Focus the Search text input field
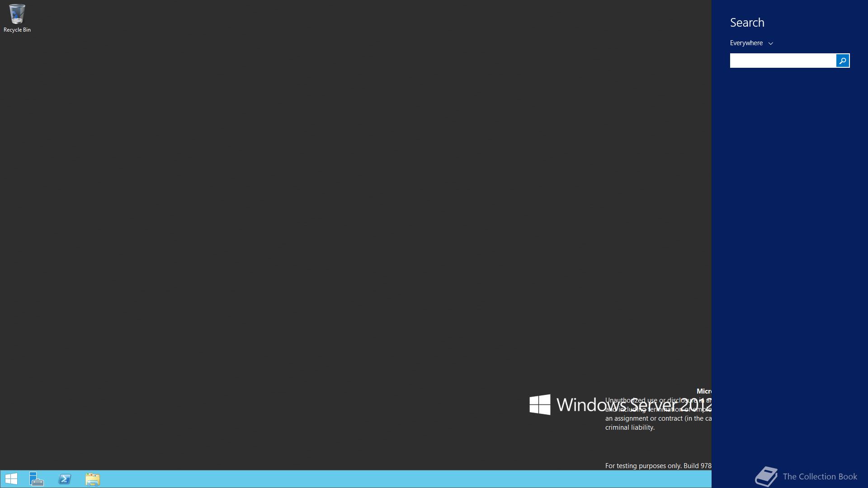 [x=783, y=61]
